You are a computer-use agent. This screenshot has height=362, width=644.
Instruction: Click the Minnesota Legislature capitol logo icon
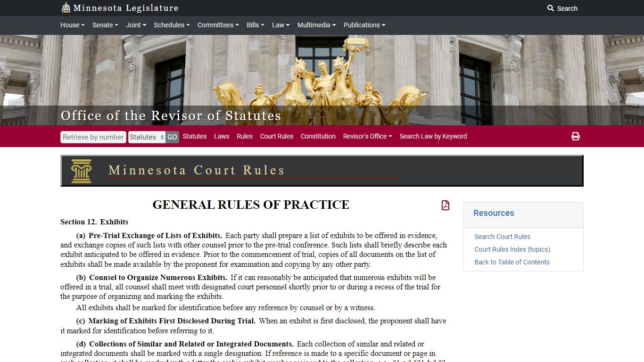(66, 8)
